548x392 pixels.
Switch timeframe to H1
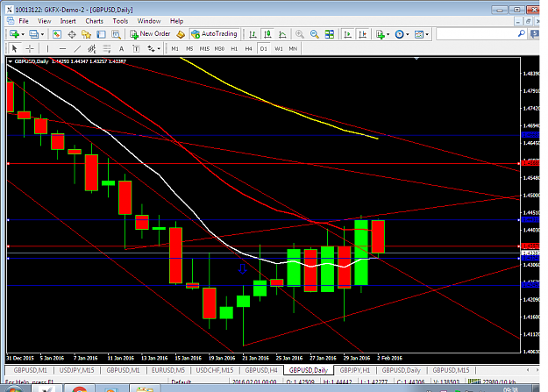click(x=234, y=48)
